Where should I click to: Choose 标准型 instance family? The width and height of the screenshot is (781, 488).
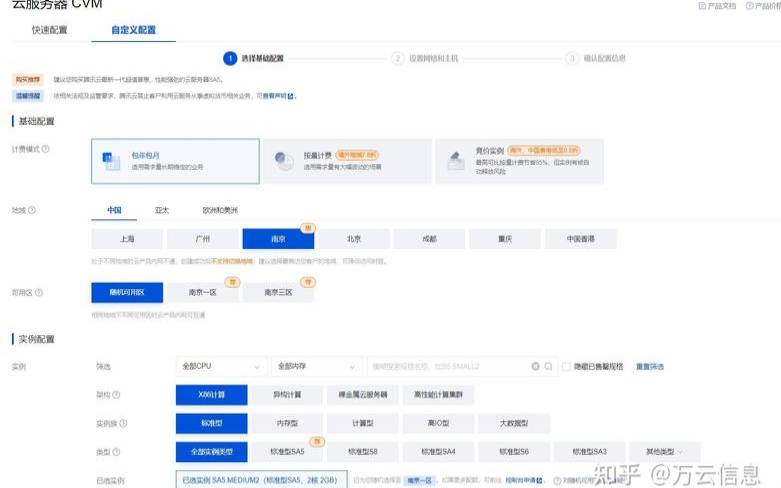point(212,423)
